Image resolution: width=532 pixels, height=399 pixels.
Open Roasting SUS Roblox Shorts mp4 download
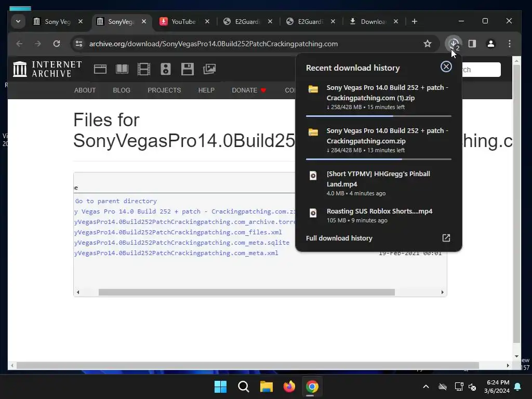[379, 216]
